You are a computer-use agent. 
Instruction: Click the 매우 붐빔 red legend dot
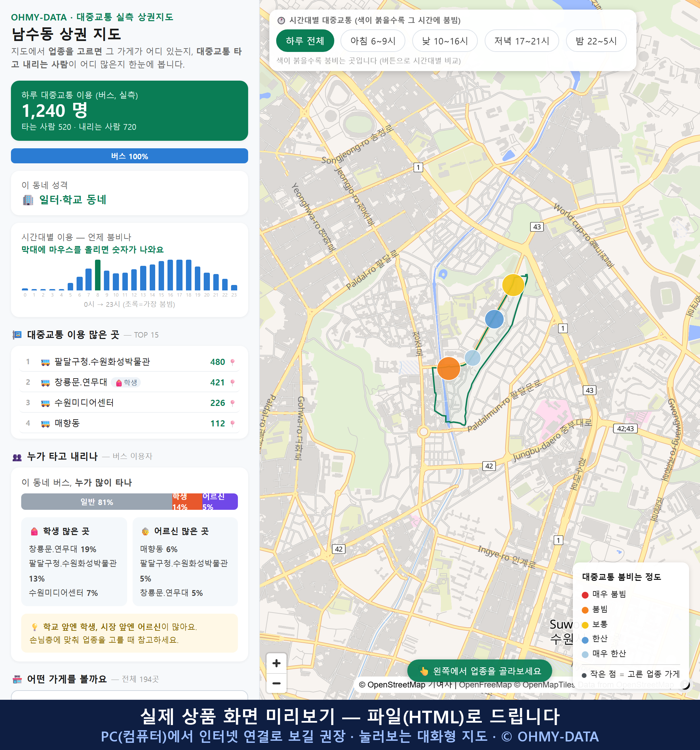click(585, 595)
